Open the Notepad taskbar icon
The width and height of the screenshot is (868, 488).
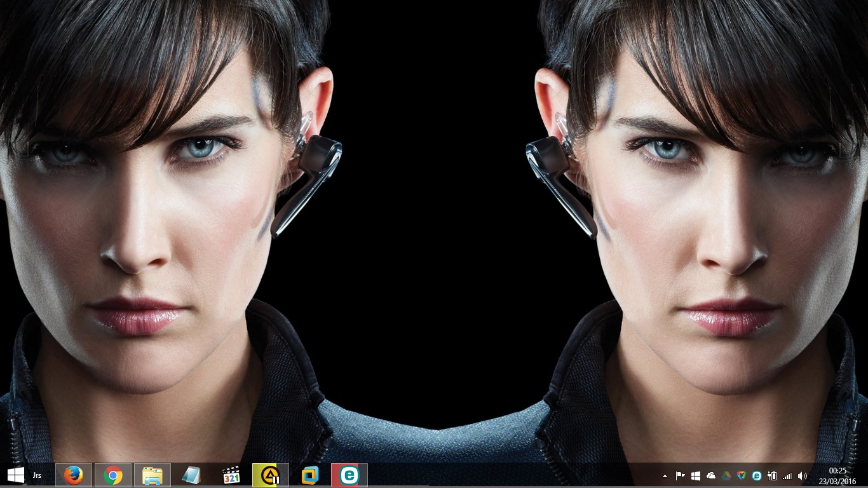[192, 475]
